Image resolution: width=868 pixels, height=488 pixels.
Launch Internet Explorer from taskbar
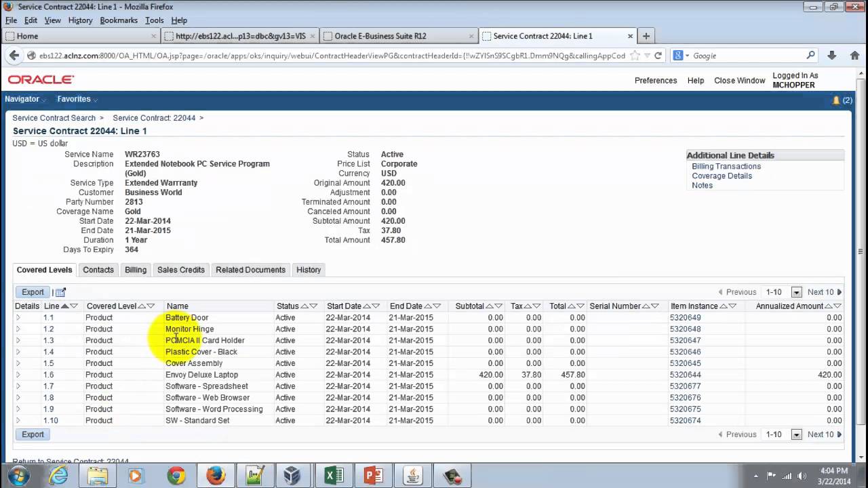[x=59, y=476]
